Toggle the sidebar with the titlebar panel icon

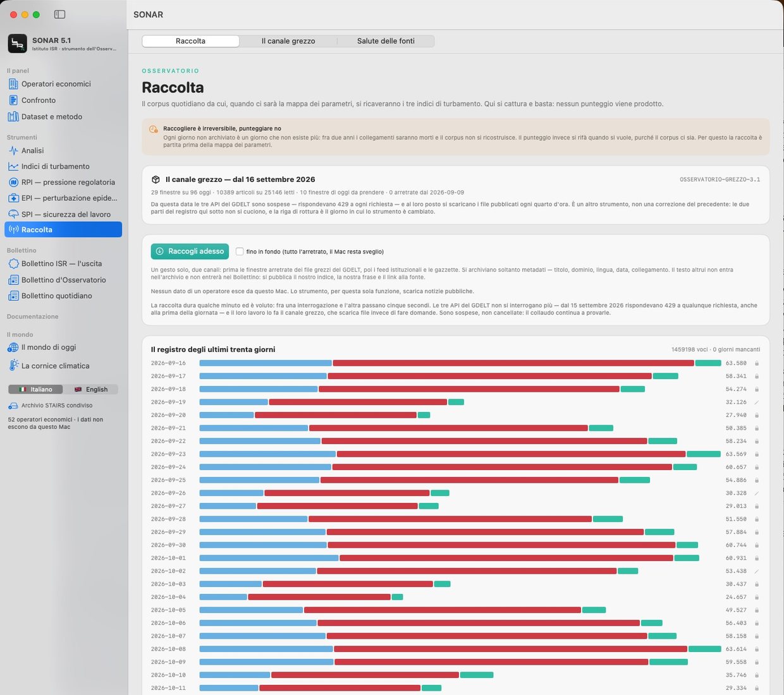59,15
